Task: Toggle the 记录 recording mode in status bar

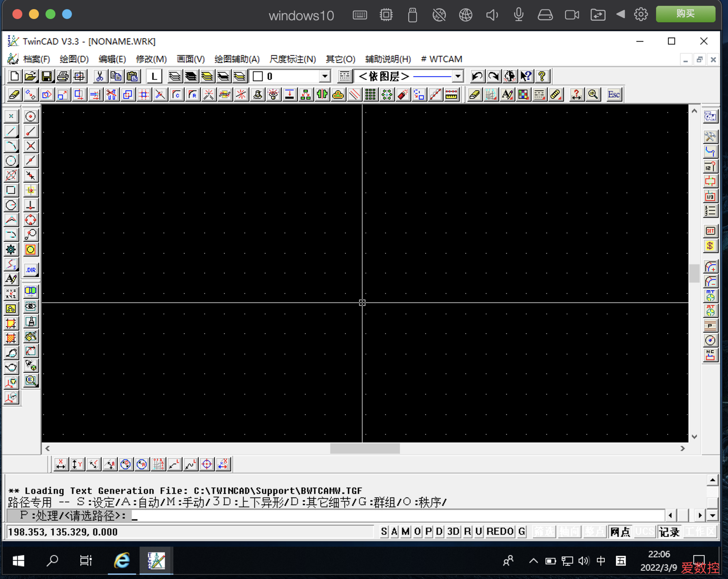Action: pyautogui.click(x=669, y=532)
